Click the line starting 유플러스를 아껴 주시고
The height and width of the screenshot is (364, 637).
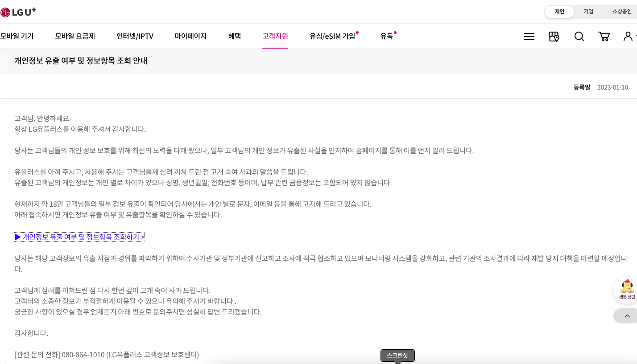click(x=161, y=172)
